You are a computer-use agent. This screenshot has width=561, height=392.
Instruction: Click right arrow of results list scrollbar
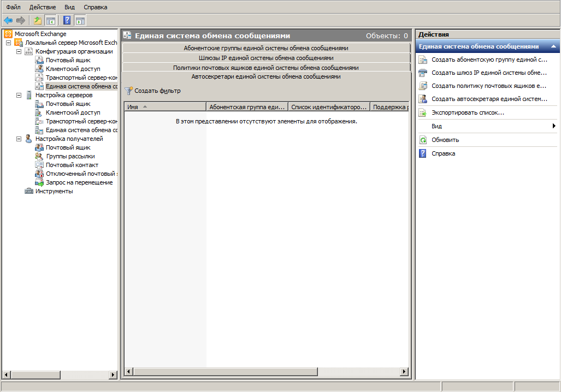point(404,372)
